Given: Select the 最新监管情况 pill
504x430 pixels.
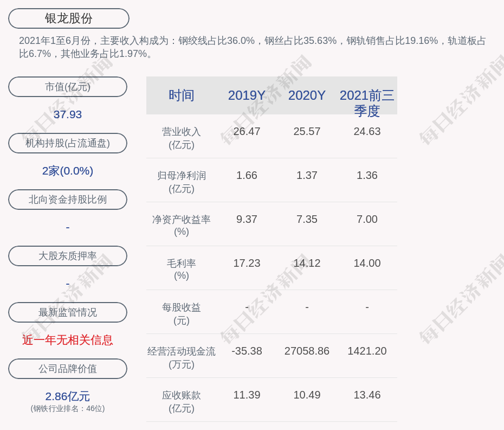Looking at the screenshot, I should click(68, 312).
